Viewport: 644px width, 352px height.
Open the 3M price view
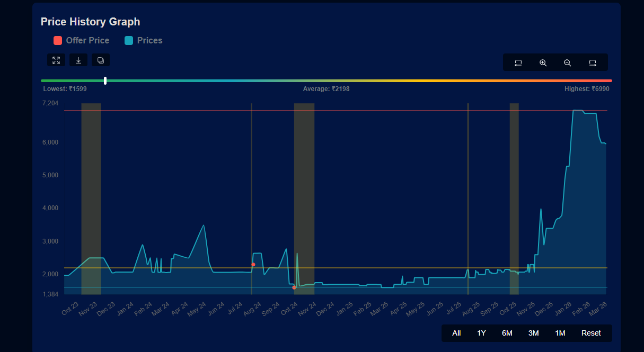533,333
